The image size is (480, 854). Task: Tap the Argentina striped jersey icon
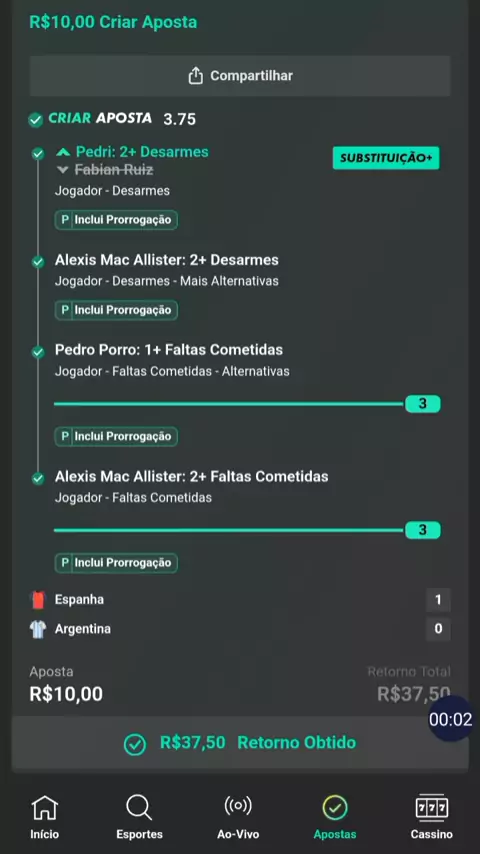tap(38, 630)
